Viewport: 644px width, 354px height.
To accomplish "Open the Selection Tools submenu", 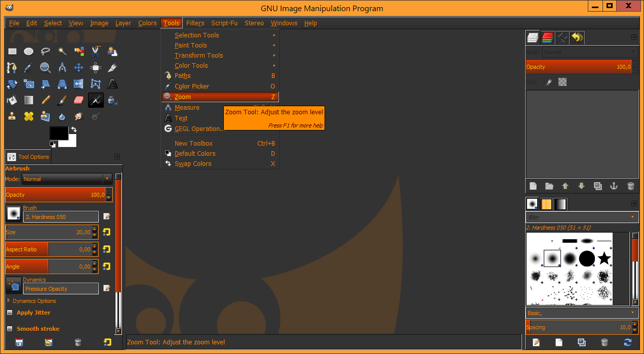I will pyautogui.click(x=220, y=35).
